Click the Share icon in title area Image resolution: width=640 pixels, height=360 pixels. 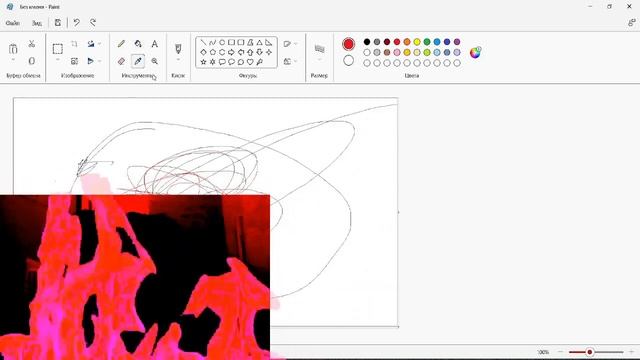(x=631, y=23)
